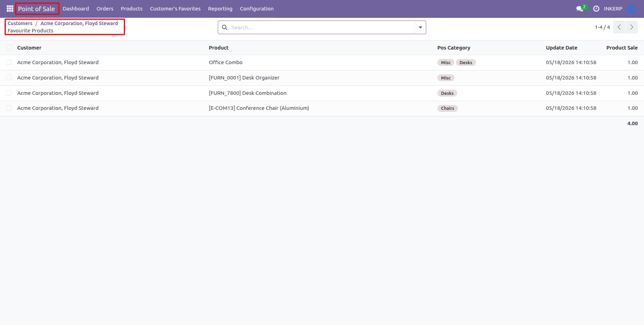644x325 pixels.
Task: Open the conversations chat icon
Action: [580, 9]
